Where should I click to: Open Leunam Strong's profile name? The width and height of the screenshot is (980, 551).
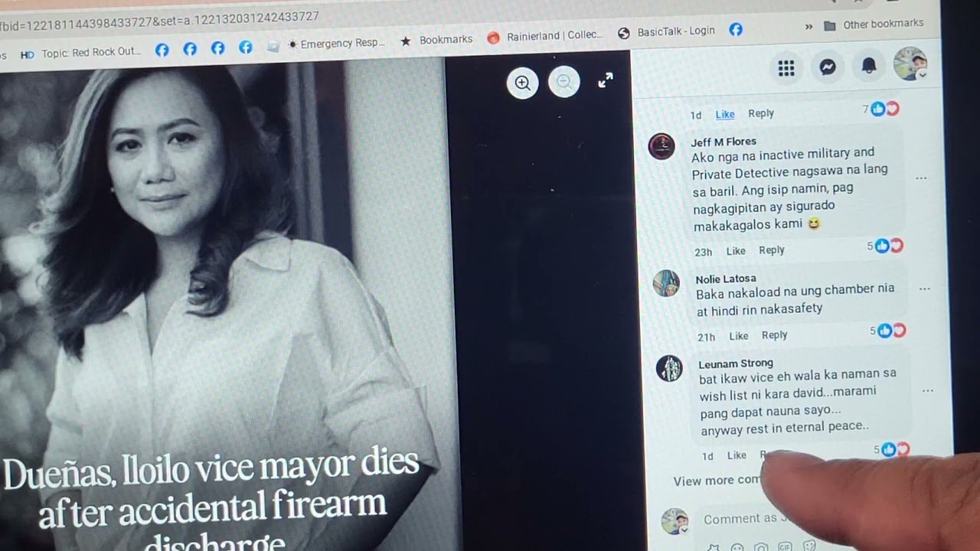point(736,364)
